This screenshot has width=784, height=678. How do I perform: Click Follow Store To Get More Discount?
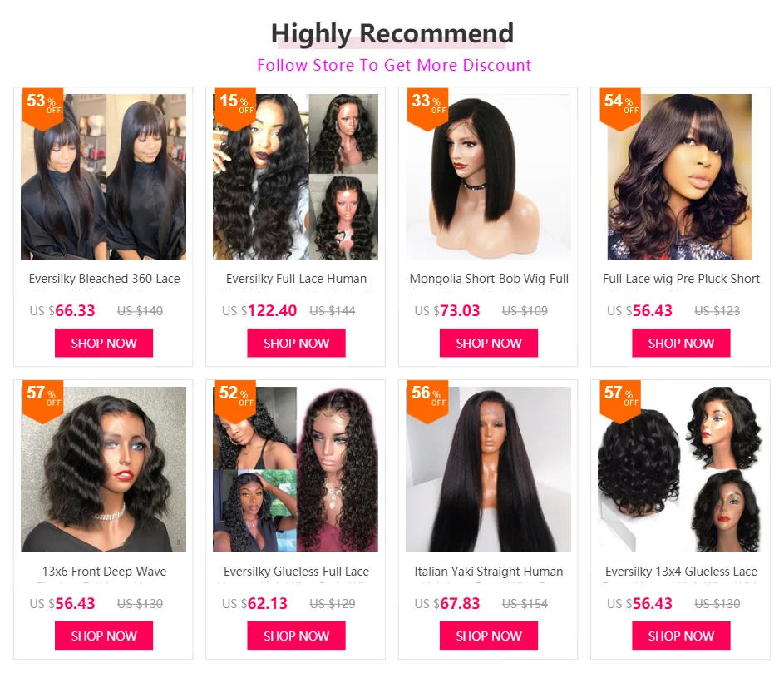point(394,65)
